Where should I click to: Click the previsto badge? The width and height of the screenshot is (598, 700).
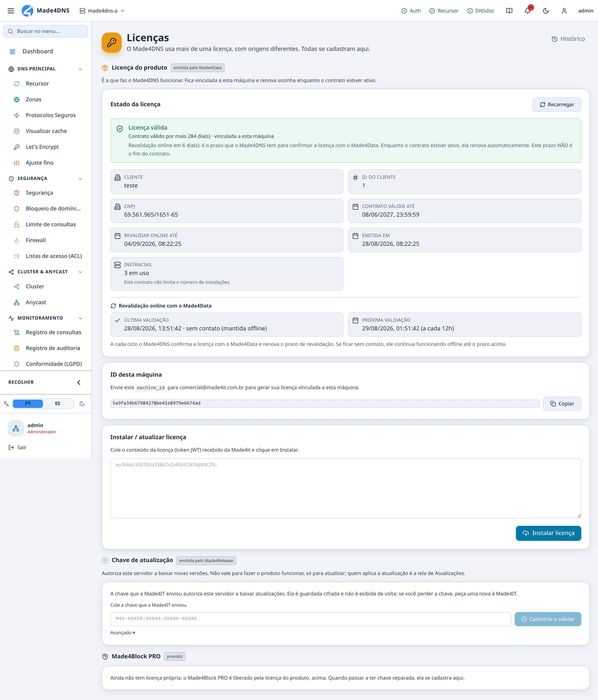[175, 656]
